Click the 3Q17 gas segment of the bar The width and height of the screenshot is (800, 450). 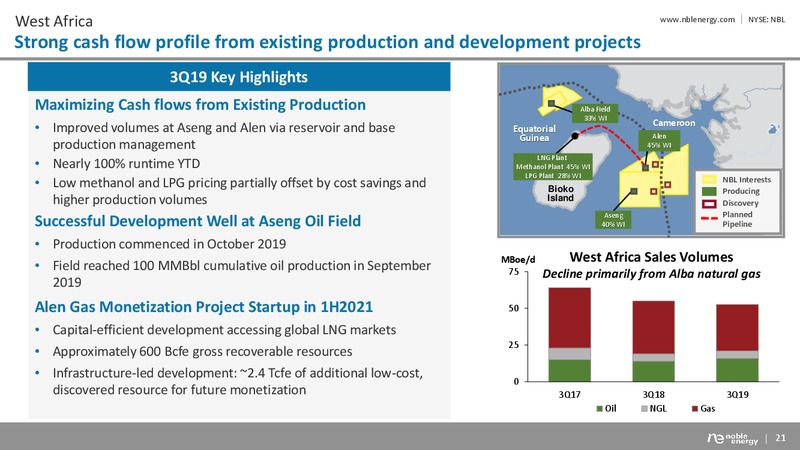(569, 318)
